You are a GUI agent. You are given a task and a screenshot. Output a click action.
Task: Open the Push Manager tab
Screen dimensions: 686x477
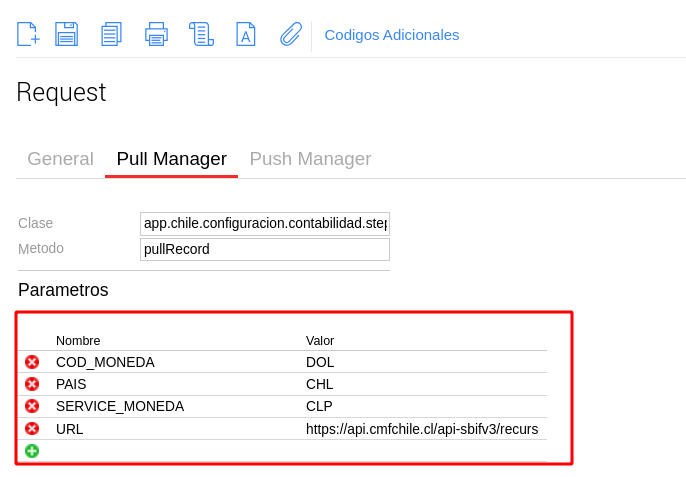pyautogui.click(x=310, y=159)
